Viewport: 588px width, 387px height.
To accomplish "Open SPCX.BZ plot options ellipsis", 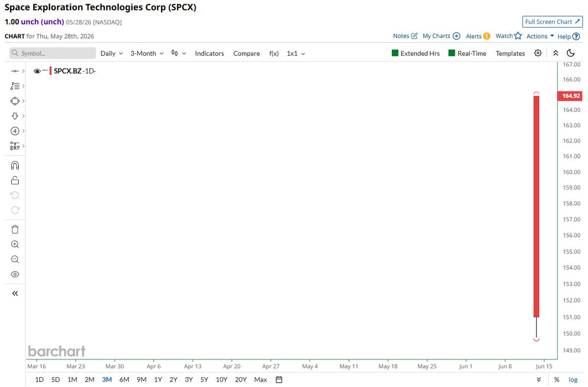I will 45,71.
